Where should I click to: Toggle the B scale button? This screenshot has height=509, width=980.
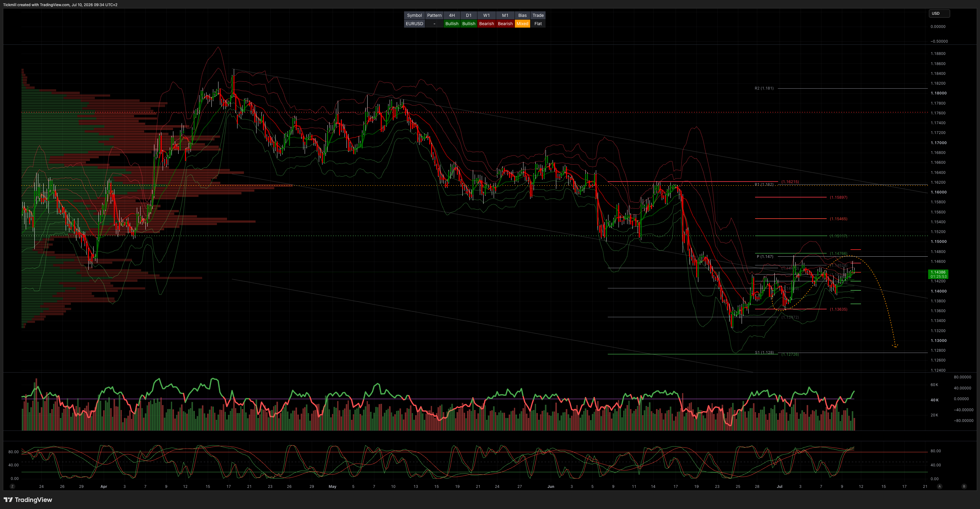(x=964, y=486)
